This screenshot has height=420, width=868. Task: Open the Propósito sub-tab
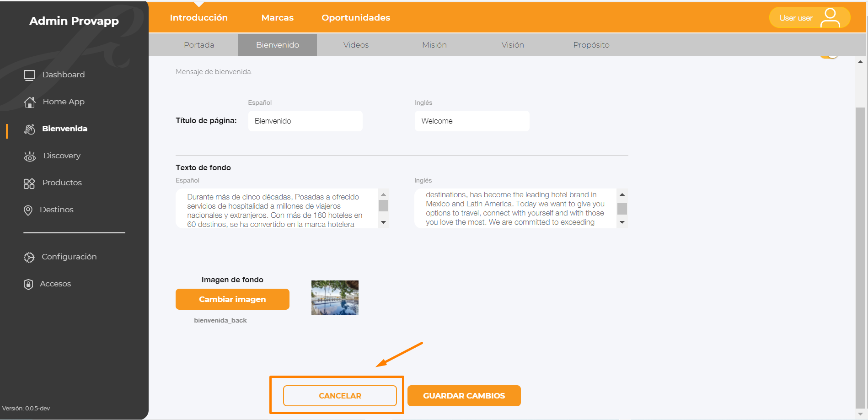591,45
